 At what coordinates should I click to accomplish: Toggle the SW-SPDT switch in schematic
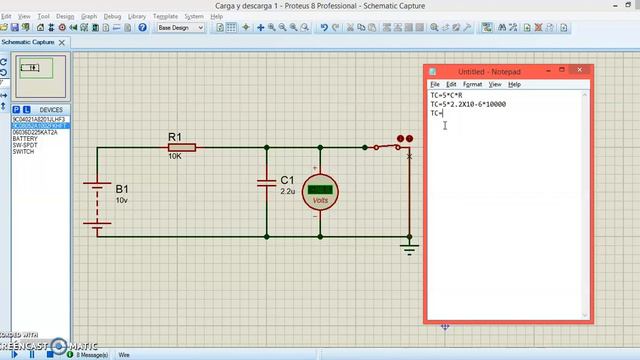[x=387, y=147]
